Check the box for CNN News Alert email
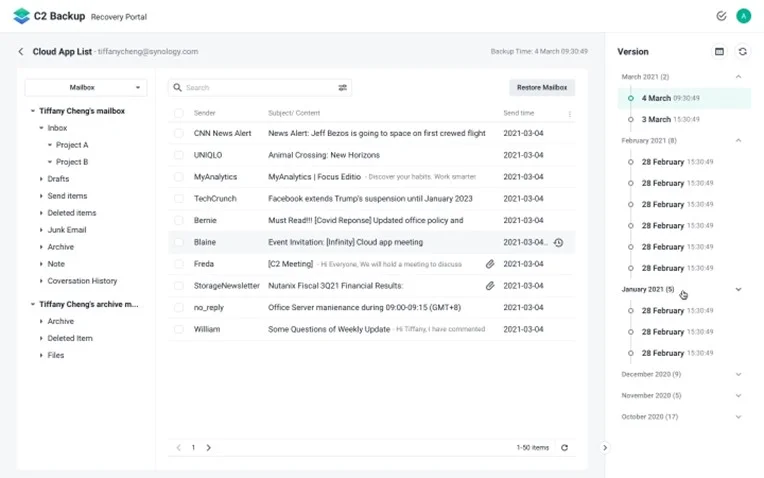 [x=179, y=134]
